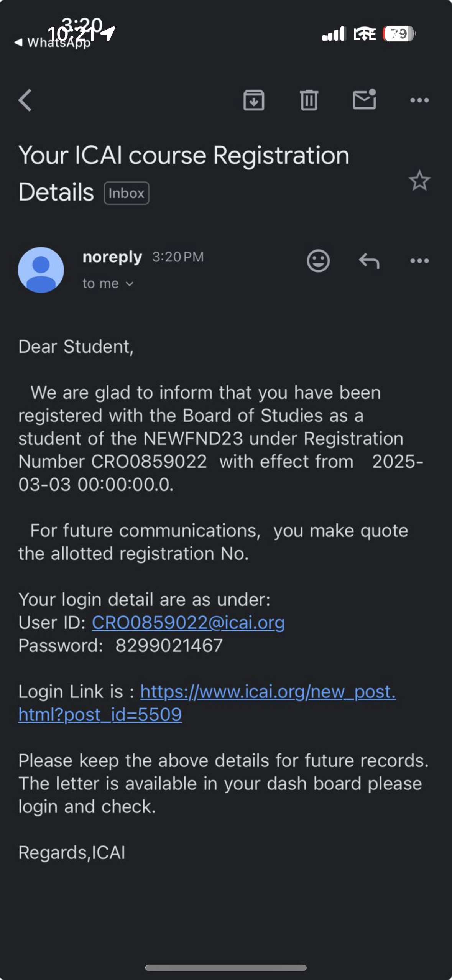Open the CRO0859022@icai.org user ID link

coord(188,623)
